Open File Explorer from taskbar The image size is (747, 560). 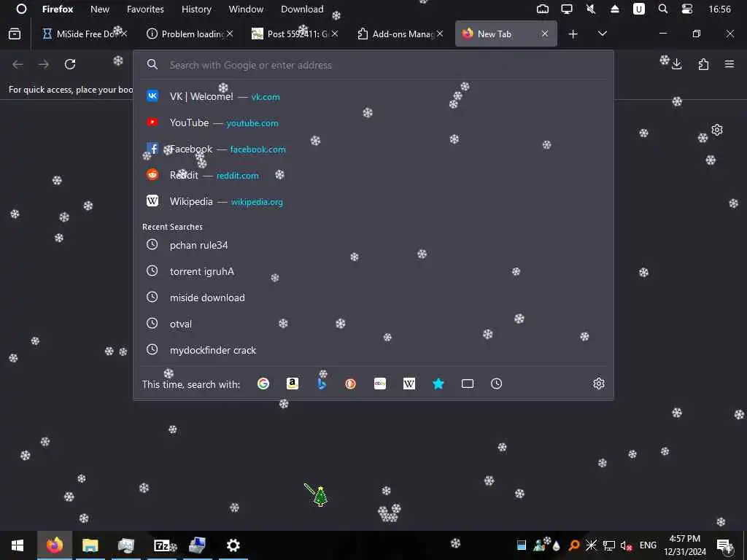[90, 545]
